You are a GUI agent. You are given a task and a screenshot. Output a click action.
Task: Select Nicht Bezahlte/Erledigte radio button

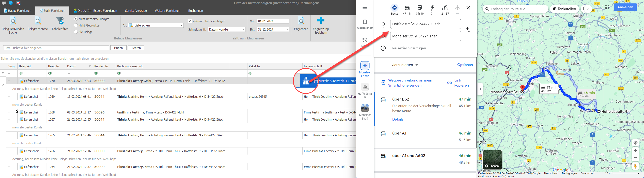[76, 19]
